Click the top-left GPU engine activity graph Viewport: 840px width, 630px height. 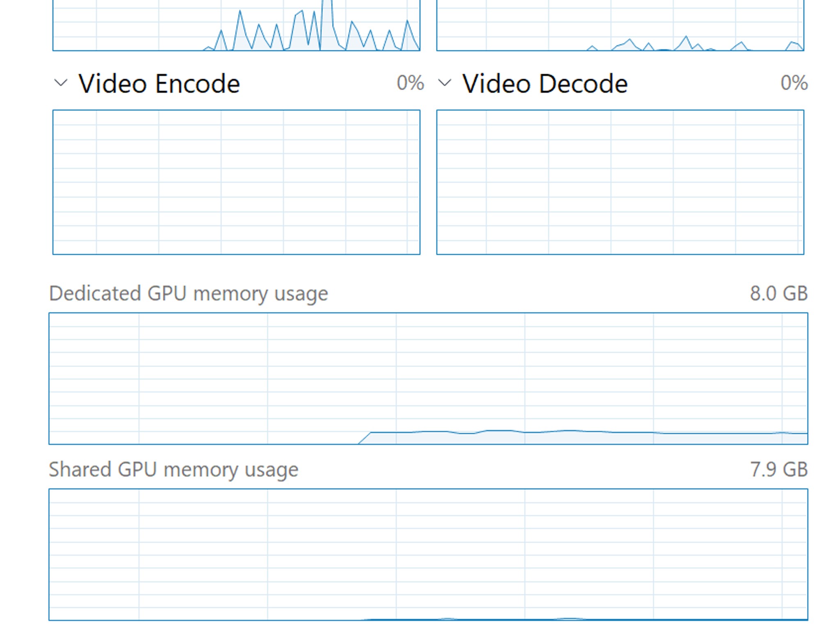click(x=236, y=25)
